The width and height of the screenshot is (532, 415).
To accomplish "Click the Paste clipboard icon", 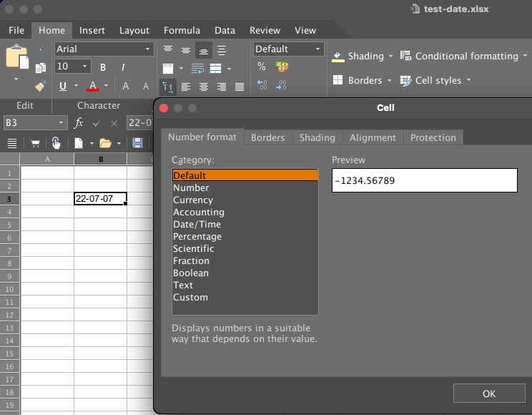I will tap(16, 58).
